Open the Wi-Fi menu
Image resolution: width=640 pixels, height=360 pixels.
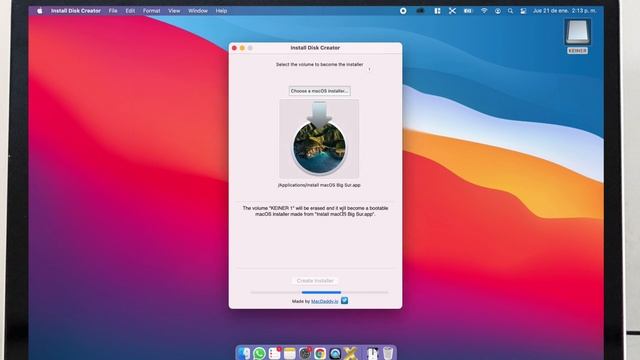click(x=484, y=11)
